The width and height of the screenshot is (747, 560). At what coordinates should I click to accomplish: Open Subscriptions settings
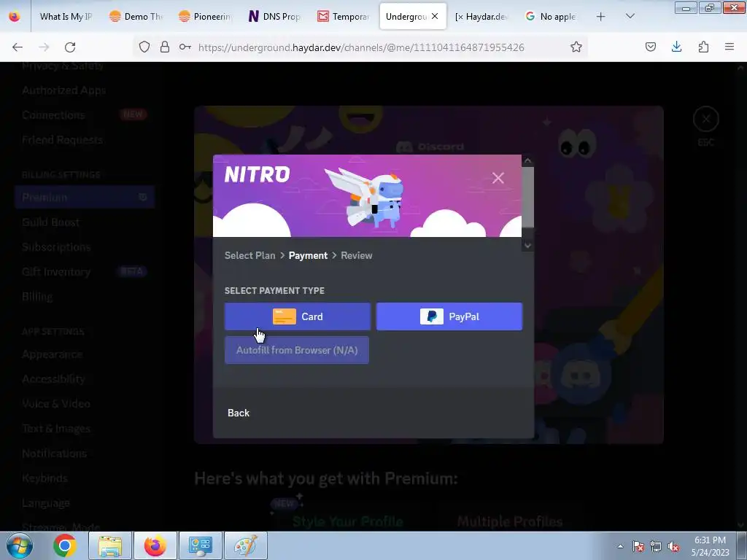click(x=55, y=246)
